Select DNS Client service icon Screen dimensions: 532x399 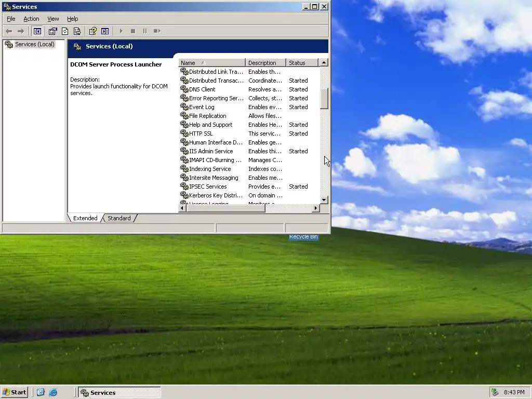pyautogui.click(x=184, y=89)
